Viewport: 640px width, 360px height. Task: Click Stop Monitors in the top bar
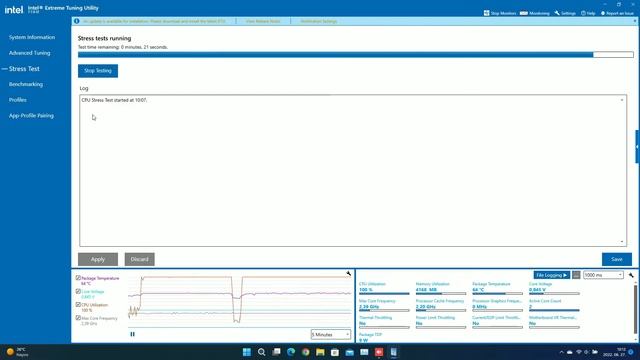(x=500, y=13)
